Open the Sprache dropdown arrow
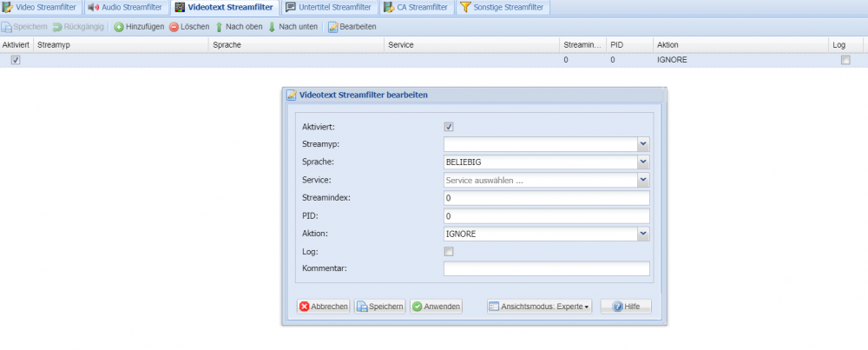 643,162
